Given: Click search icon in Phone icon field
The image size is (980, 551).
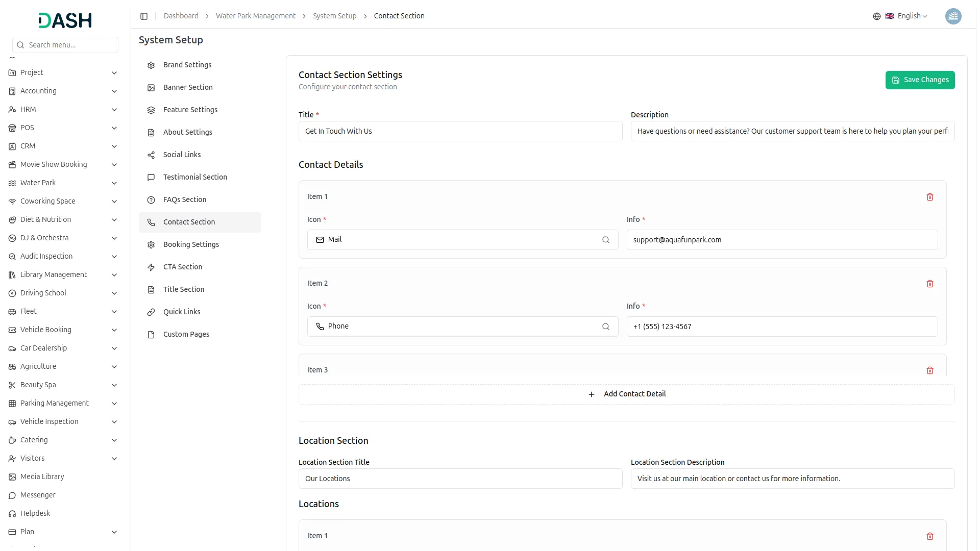Looking at the screenshot, I should pos(605,327).
